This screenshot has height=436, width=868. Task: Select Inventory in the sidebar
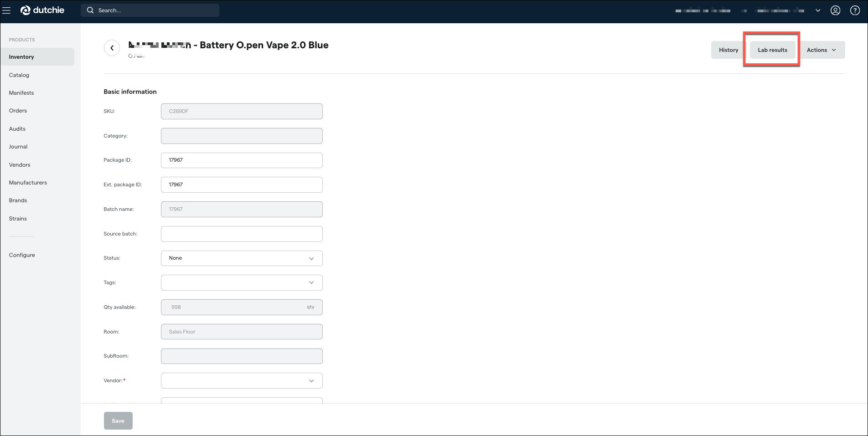point(37,57)
